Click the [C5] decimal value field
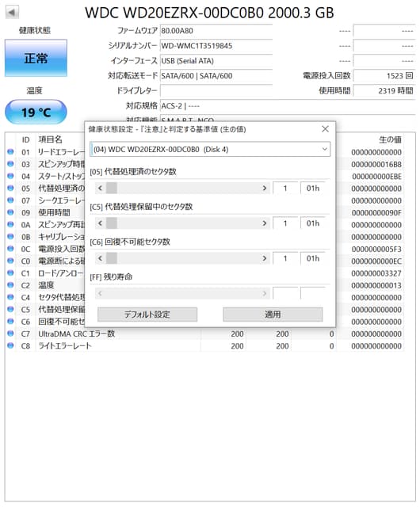 (285, 223)
